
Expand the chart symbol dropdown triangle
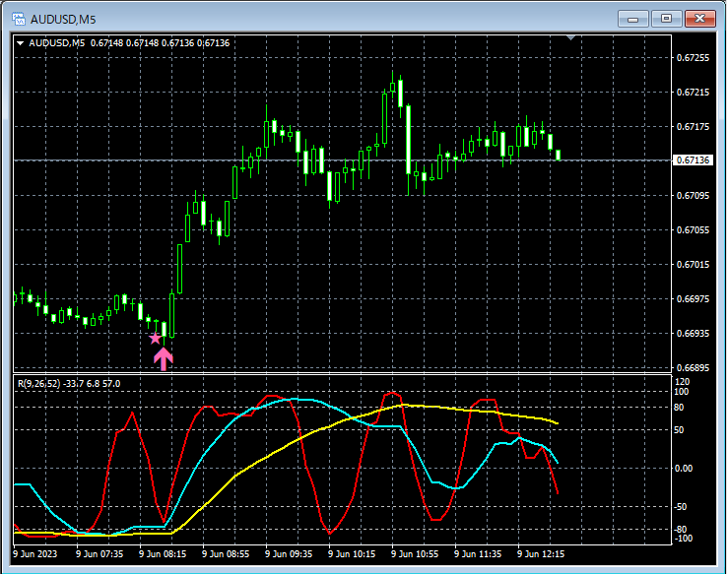click(x=20, y=43)
